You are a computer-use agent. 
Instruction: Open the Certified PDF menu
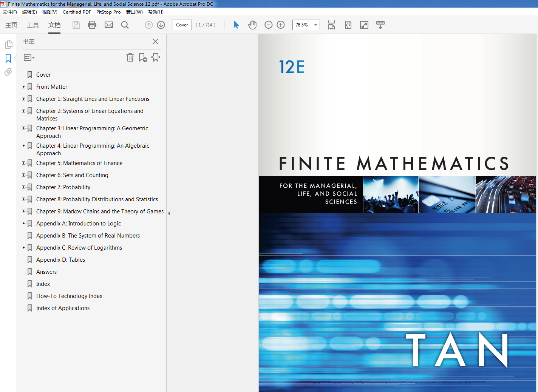coord(77,12)
